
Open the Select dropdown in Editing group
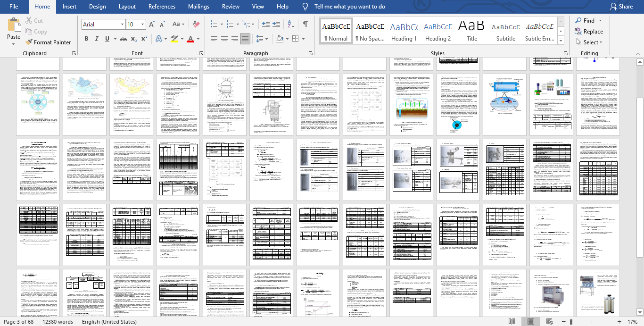tap(588, 42)
